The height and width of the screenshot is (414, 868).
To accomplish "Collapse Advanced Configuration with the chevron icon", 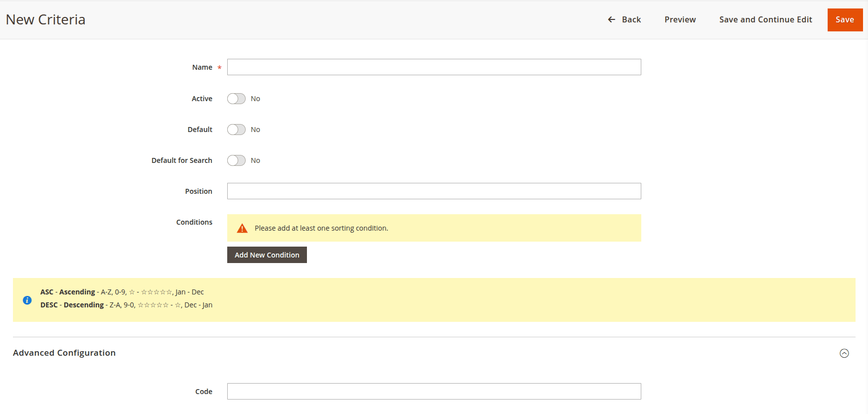I will tap(844, 353).
